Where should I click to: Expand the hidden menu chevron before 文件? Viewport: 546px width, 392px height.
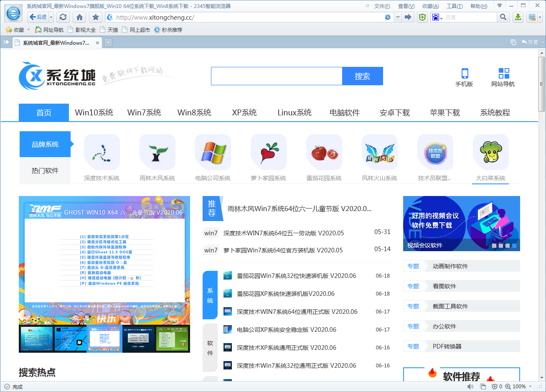click(x=367, y=6)
